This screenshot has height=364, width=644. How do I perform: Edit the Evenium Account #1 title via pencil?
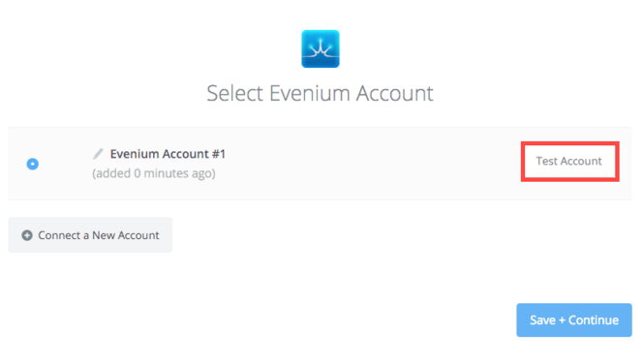(98, 154)
